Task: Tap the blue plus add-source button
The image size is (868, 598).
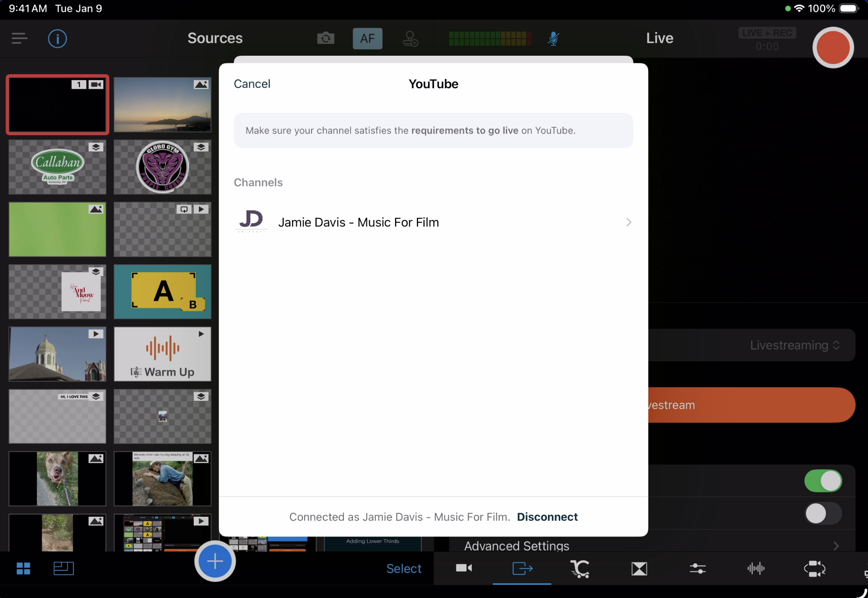Action: (x=215, y=561)
